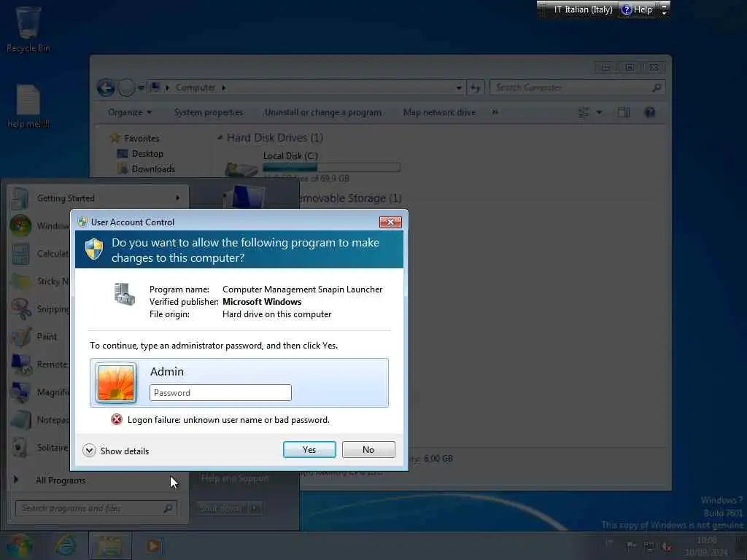Viewport: 747px width, 560px height.
Task: Click the Remote Desktop icon in Start menu
Action: tap(20, 365)
